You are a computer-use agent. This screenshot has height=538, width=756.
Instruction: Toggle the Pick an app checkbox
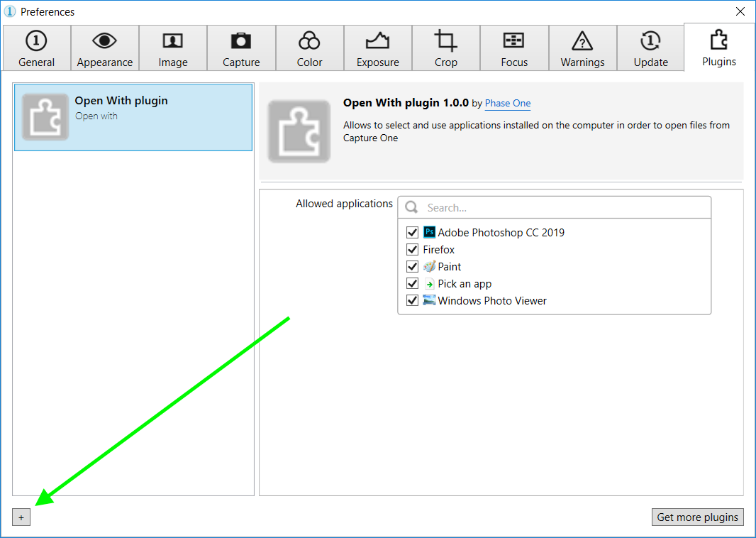[x=412, y=283]
